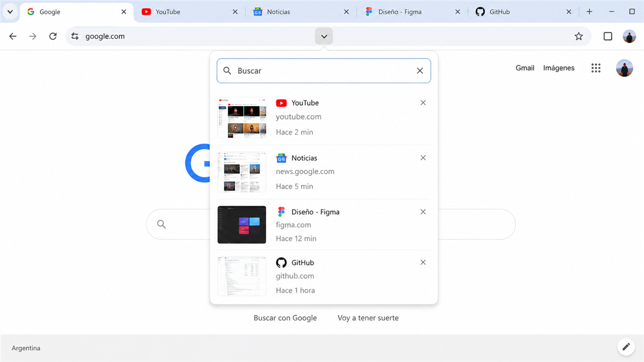Clear the Buscar field with the X
Viewport: 644px width, 362px height.
coord(420,71)
